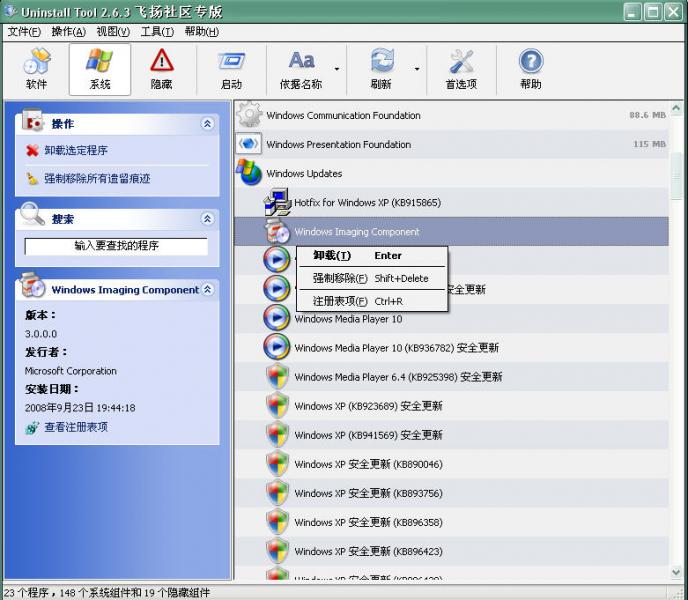Click Media Player 10 (KB936782) icon

click(276, 346)
